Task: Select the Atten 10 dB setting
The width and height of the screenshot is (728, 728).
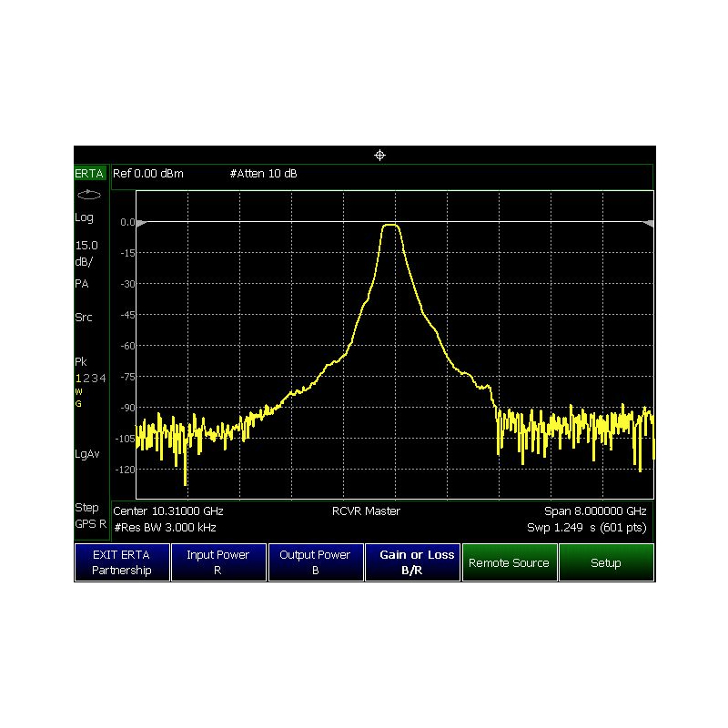Action: pyautogui.click(x=263, y=174)
